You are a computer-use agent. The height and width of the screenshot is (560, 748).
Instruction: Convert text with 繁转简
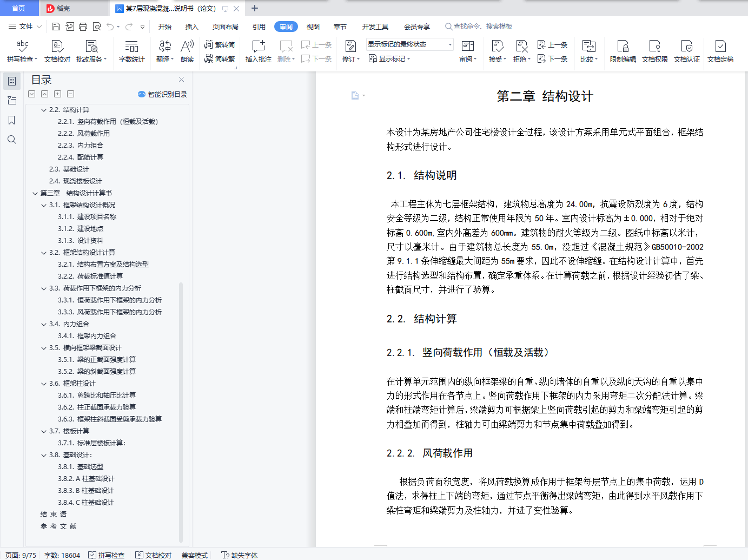click(x=220, y=45)
